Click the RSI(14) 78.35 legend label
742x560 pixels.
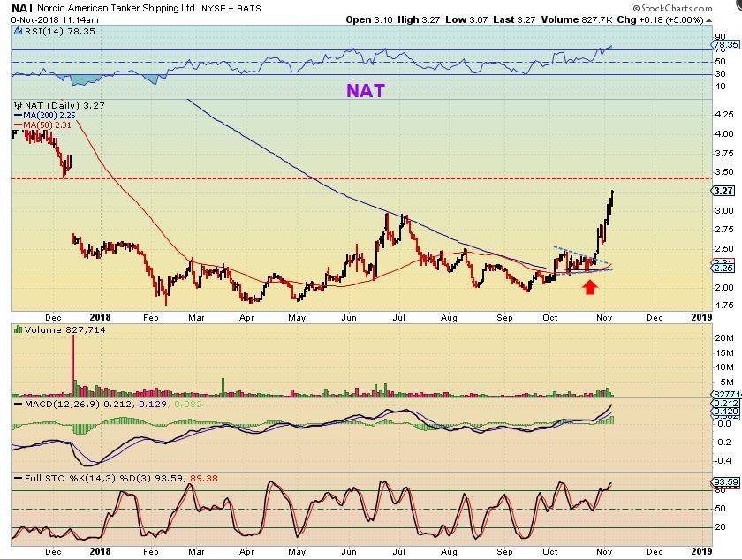(x=60, y=31)
